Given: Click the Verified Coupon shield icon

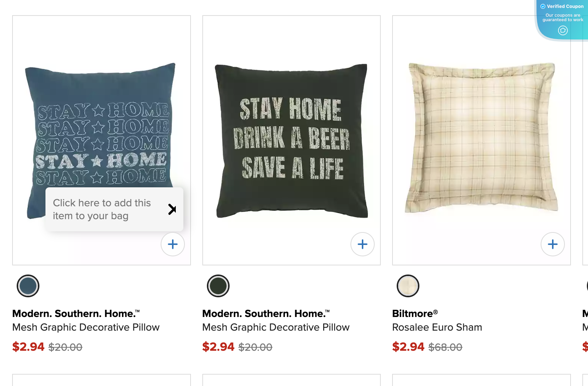Looking at the screenshot, I should (563, 30).
